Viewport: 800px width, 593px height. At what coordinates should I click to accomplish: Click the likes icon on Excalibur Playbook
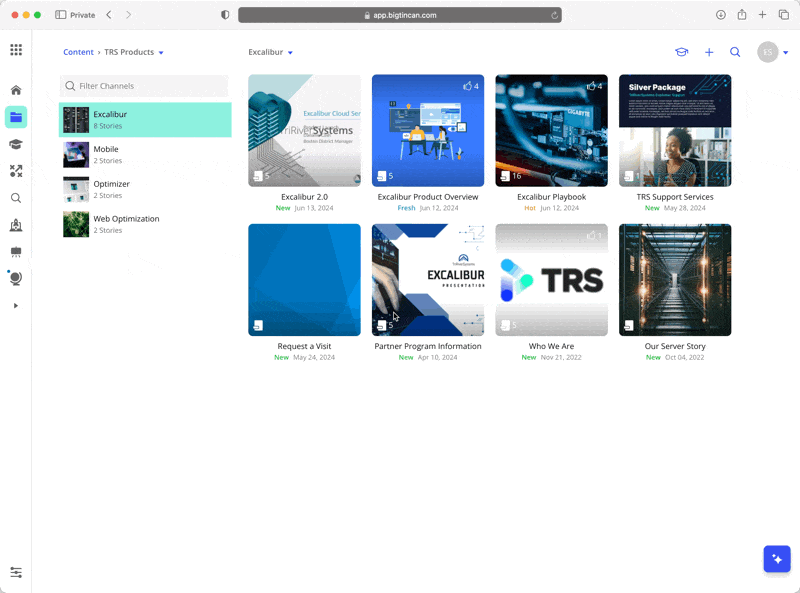click(591, 86)
